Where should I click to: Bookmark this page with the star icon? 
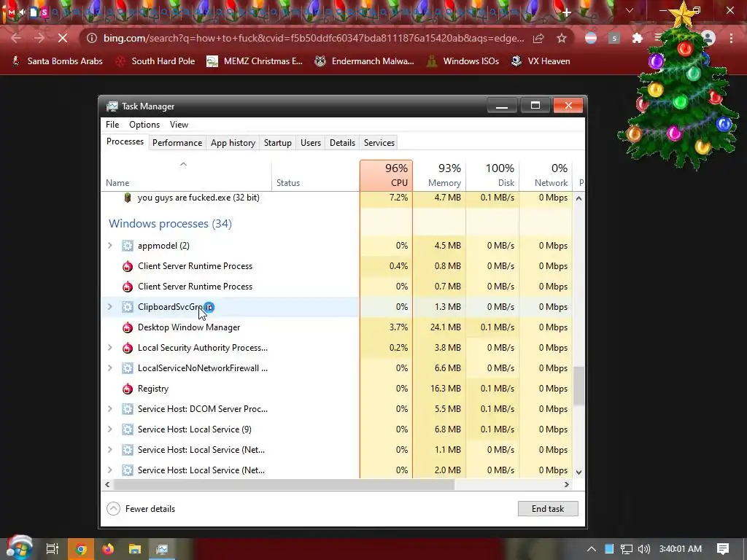point(562,38)
